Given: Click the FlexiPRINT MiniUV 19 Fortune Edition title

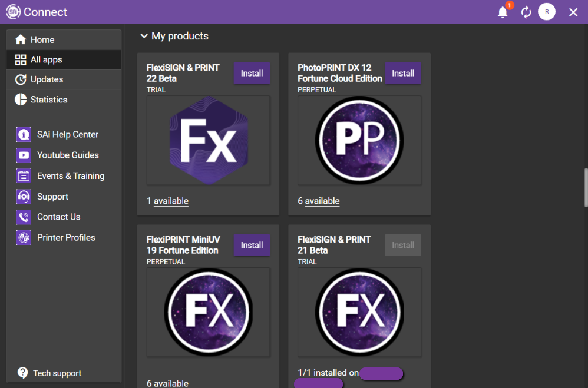Looking at the screenshot, I should pos(183,245).
